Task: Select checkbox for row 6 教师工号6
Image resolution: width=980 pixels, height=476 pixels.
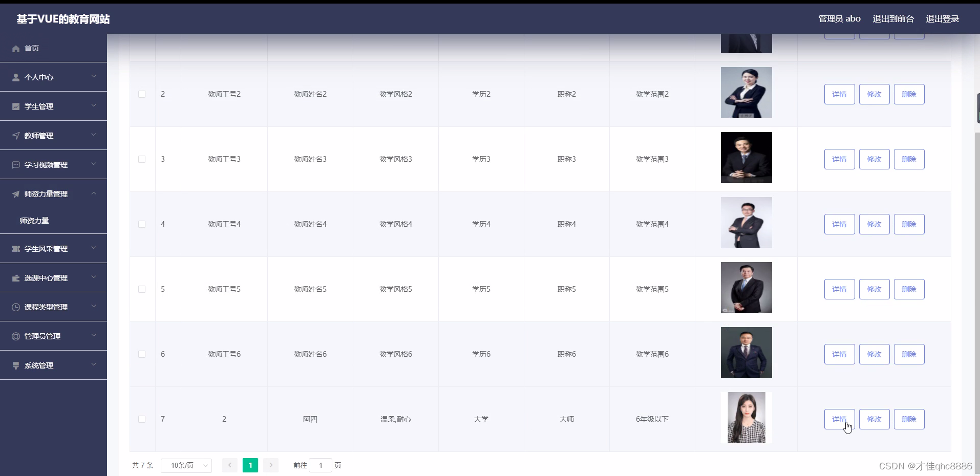Action: 142,354
